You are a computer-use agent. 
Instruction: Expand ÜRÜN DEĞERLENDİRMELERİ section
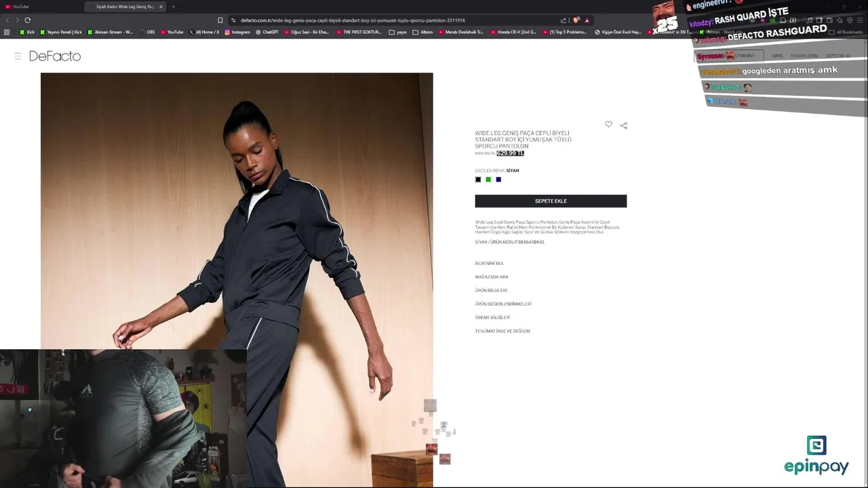[x=503, y=304]
